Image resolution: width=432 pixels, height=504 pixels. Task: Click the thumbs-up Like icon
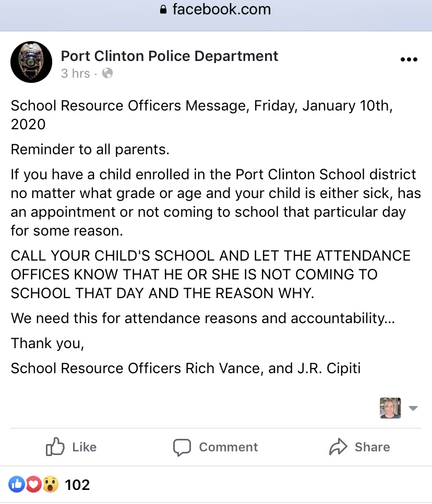[x=55, y=447]
